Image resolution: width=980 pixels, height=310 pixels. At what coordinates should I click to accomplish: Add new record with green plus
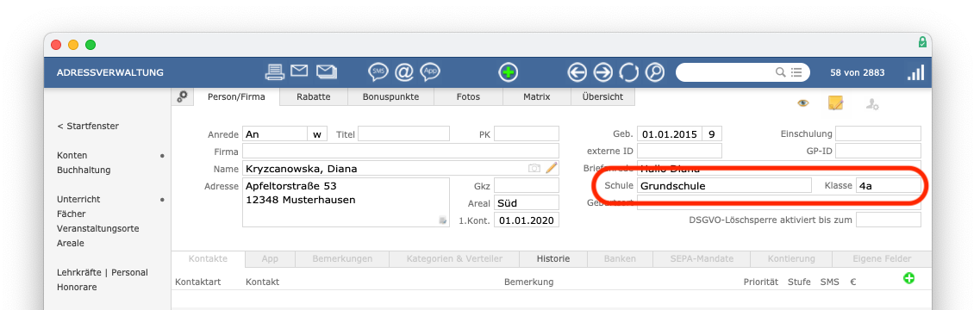[509, 71]
